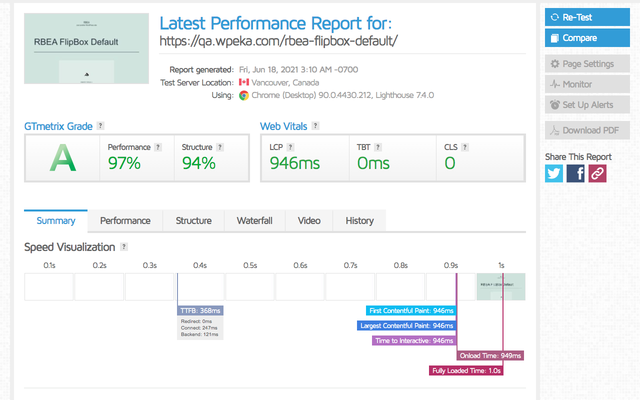Click the Canada flag icon
This screenshot has width=640, height=400.
click(244, 82)
